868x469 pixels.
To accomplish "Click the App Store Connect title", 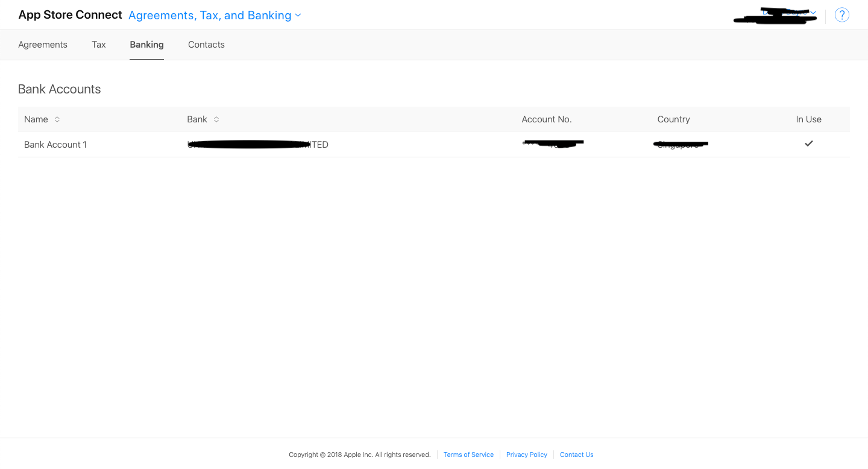I will [70, 14].
